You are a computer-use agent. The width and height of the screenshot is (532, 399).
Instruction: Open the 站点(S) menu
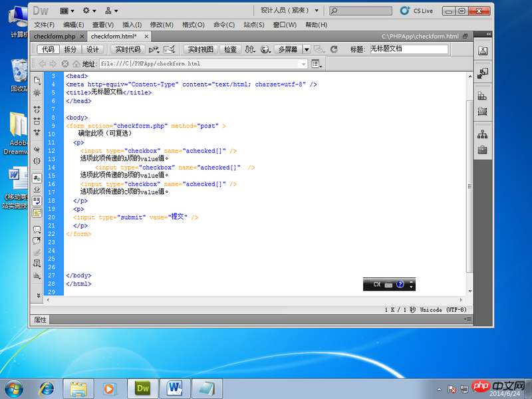(x=254, y=25)
